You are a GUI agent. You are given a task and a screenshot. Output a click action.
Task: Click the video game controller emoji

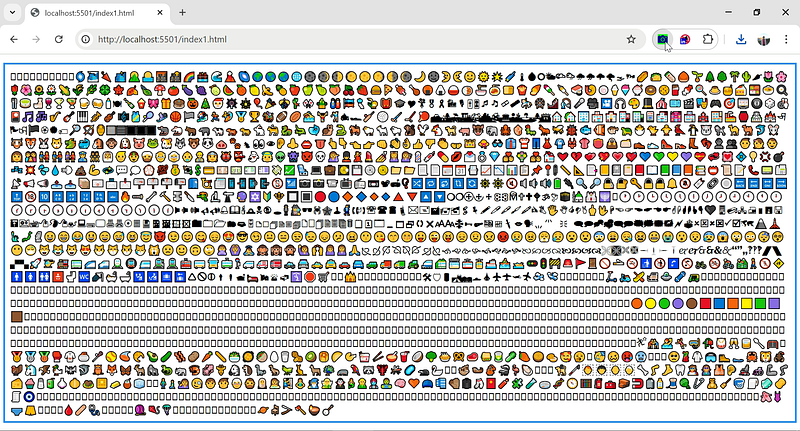(x=715, y=104)
